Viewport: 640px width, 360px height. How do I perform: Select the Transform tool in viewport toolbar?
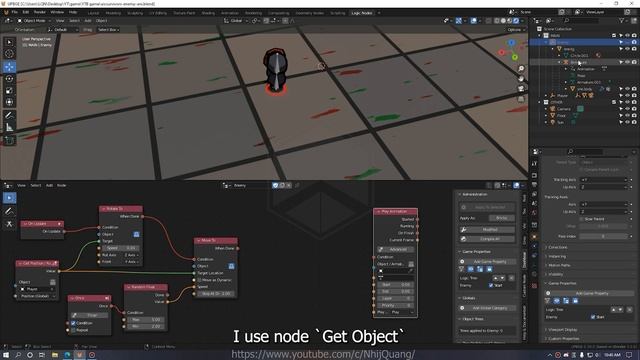click(10, 102)
